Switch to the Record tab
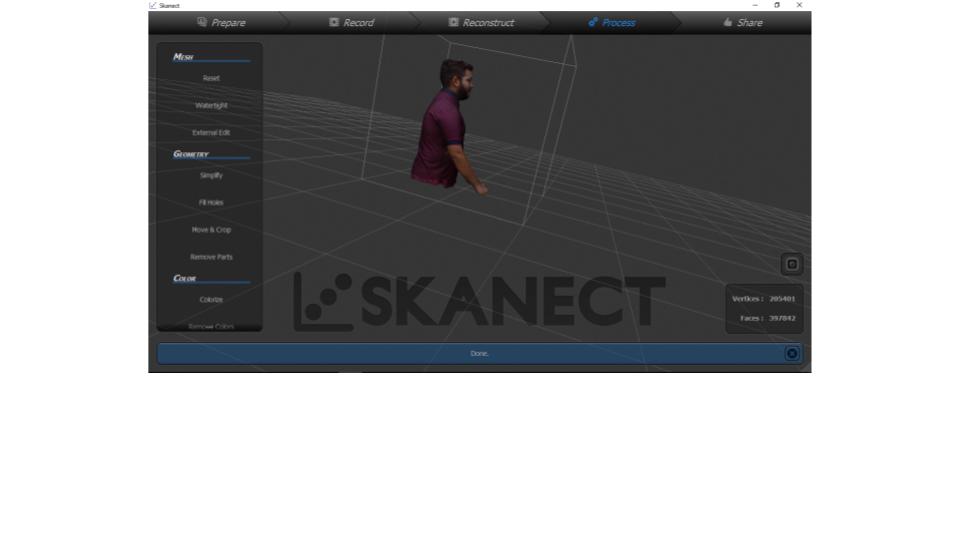The height and width of the screenshot is (540, 960). coord(351,23)
